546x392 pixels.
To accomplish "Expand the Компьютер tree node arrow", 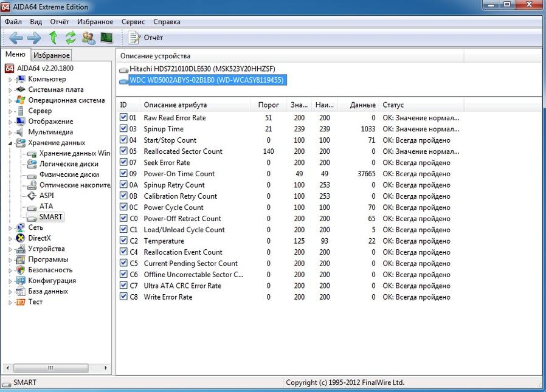I will coord(10,80).
